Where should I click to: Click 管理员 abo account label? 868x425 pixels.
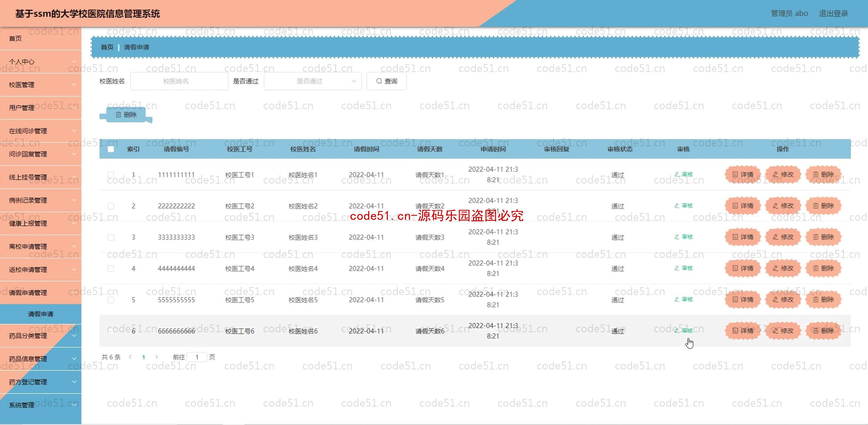pos(790,14)
